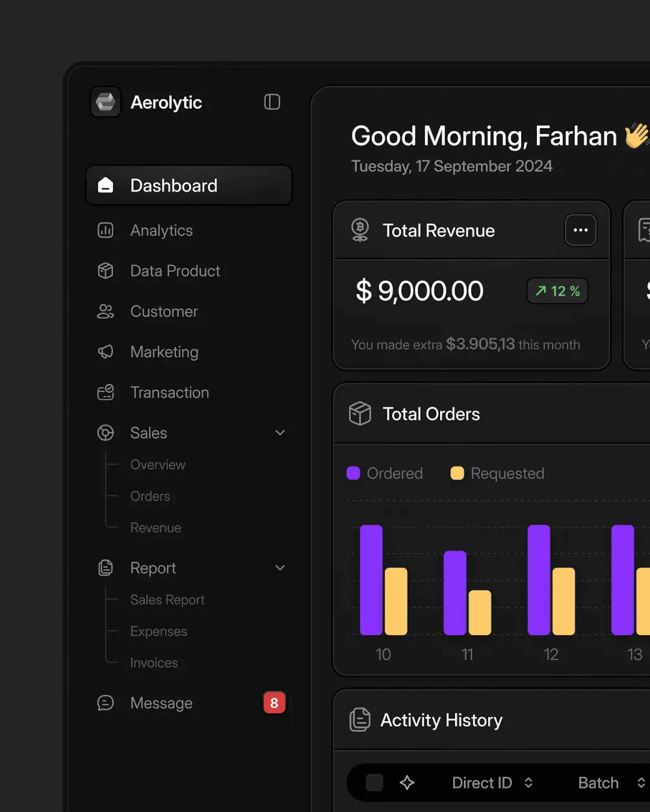Sort by Direct ID column arrows
This screenshot has height=812, width=650.
pyautogui.click(x=528, y=783)
